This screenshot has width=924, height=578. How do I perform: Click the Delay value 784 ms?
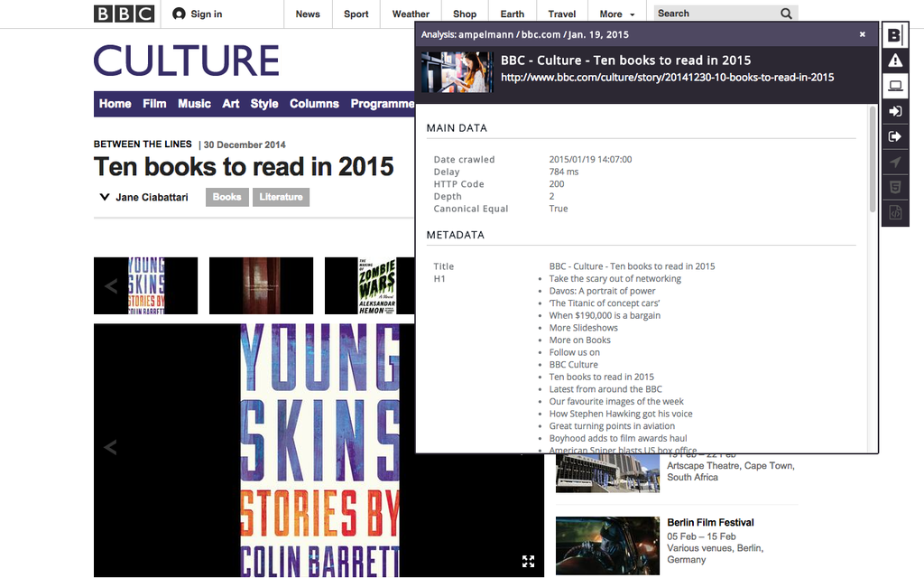563,172
